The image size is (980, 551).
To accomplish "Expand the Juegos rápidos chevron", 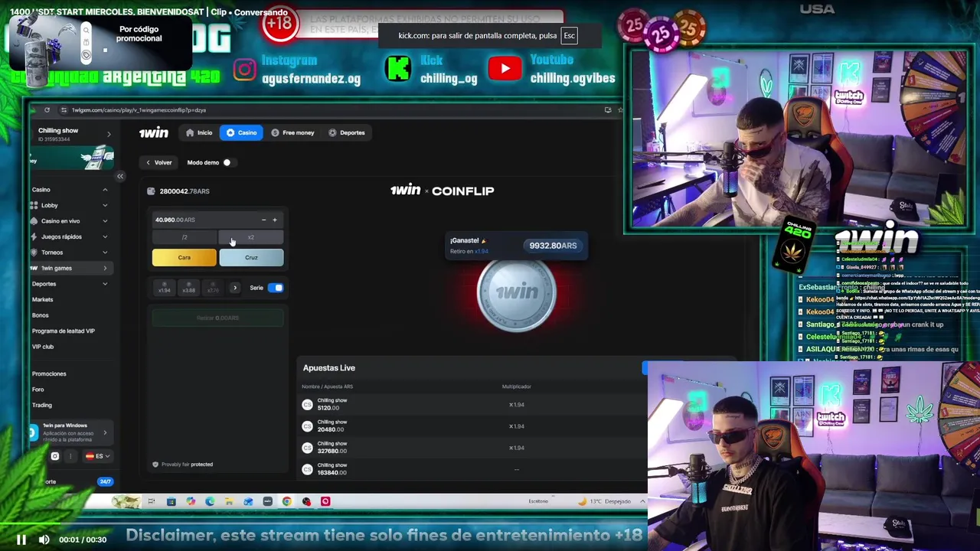I will click(105, 236).
